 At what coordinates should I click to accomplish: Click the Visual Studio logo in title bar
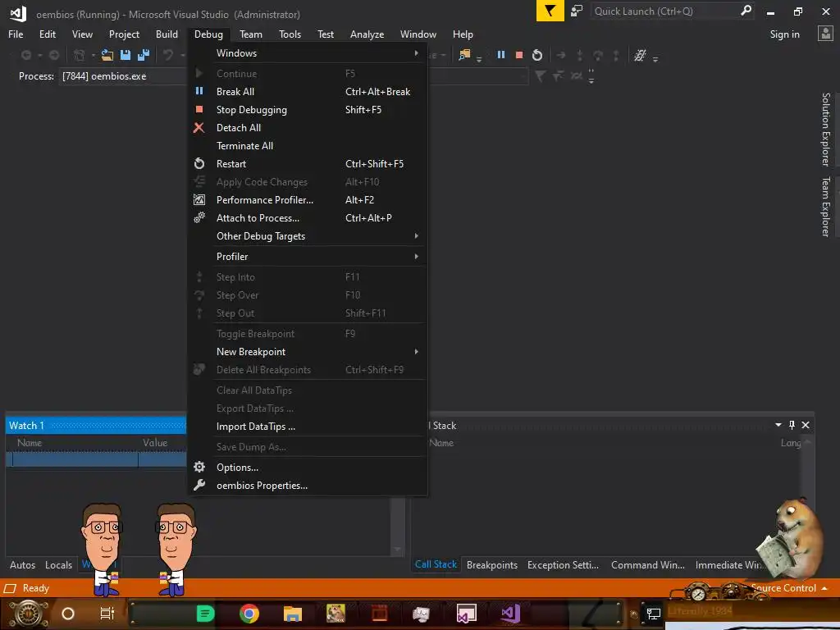[18, 13]
